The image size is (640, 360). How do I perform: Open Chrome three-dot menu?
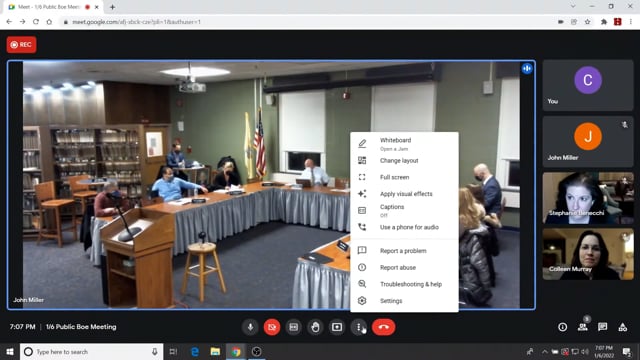631,22
